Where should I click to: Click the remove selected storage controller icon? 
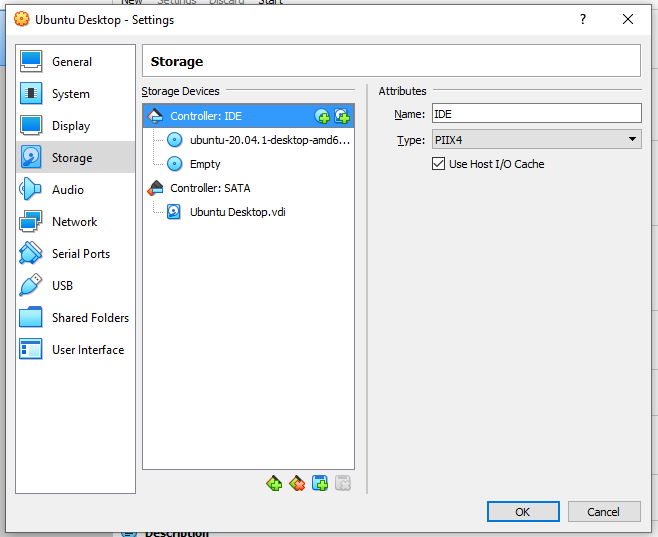tap(297, 484)
